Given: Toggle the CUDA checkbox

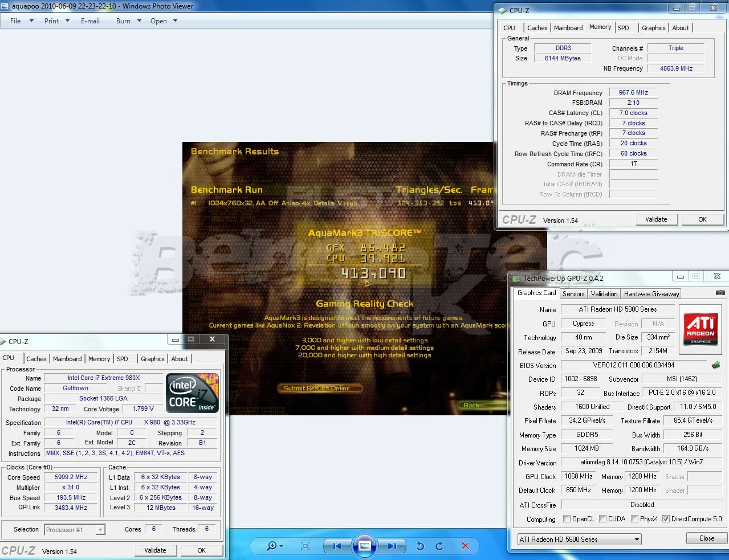Looking at the screenshot, I should 602,519.
